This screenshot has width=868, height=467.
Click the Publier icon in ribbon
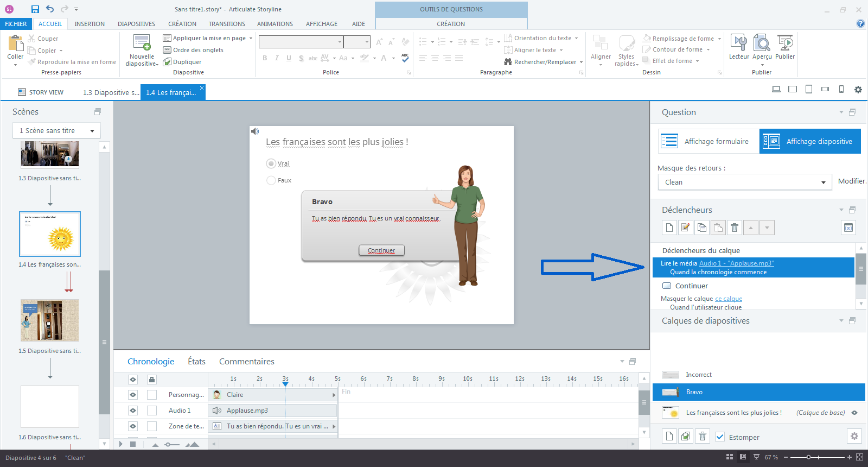tap(784, 43)
